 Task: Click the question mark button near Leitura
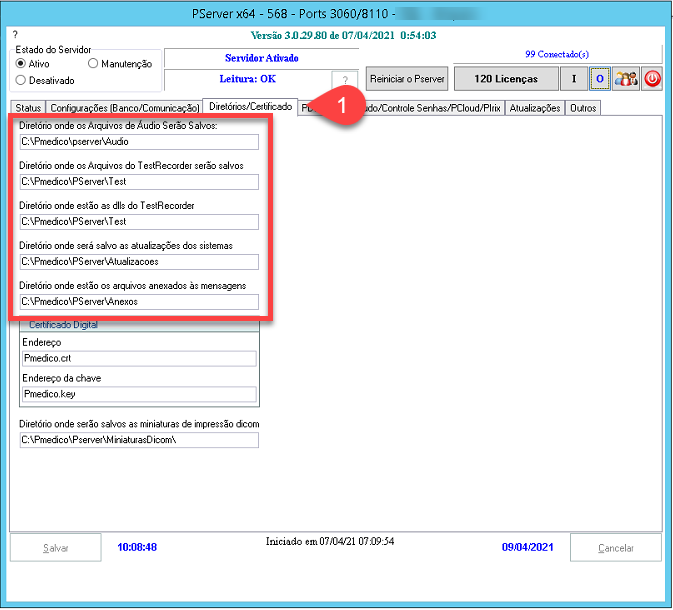point(343,81)
